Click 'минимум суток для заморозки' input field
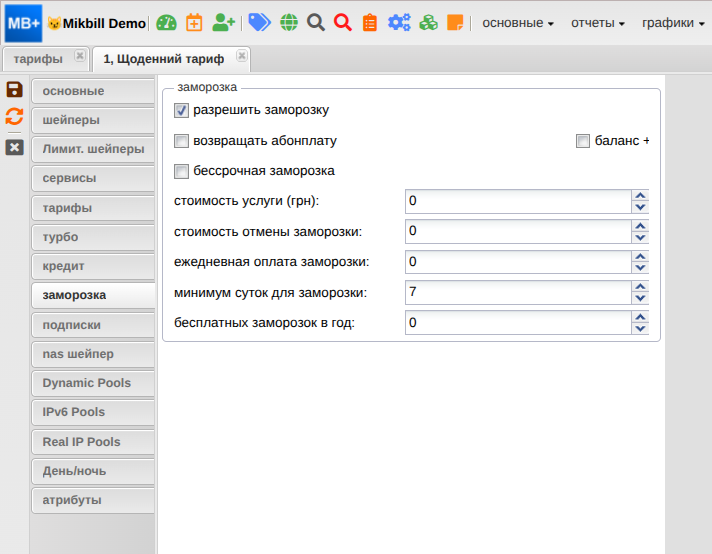The image size is (712, 554). [x=518, y=293]
